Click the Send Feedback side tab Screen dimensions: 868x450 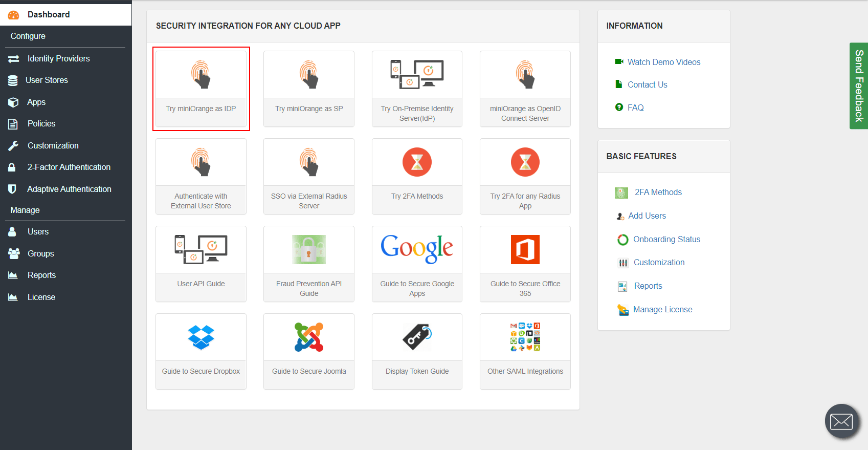tap(859, 86)
